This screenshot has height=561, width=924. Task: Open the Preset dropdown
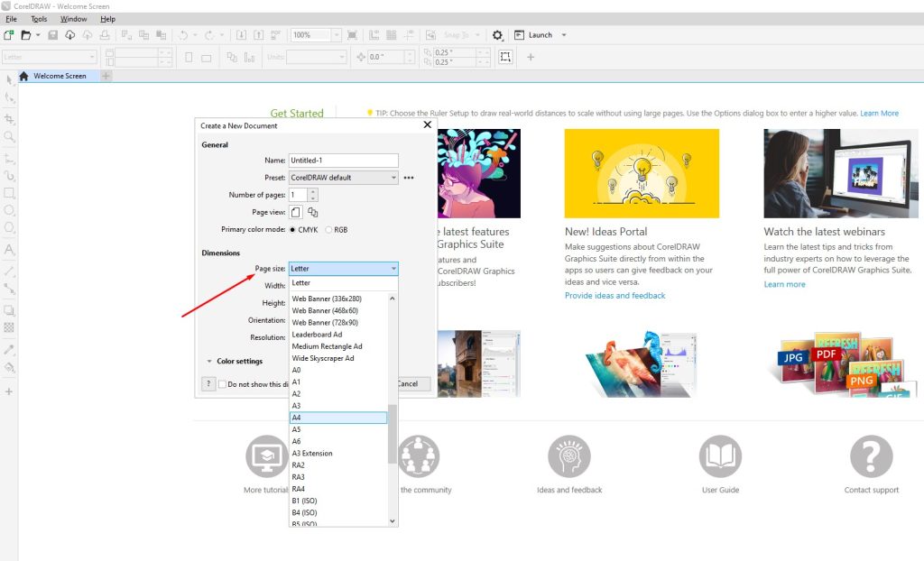pos(343,178)
